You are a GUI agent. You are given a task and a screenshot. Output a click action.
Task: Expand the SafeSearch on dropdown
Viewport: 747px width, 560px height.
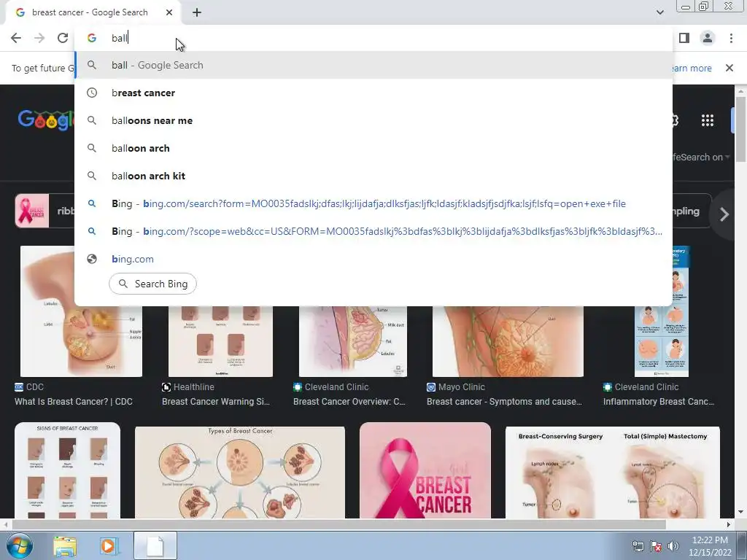click(x=700, y=157)
